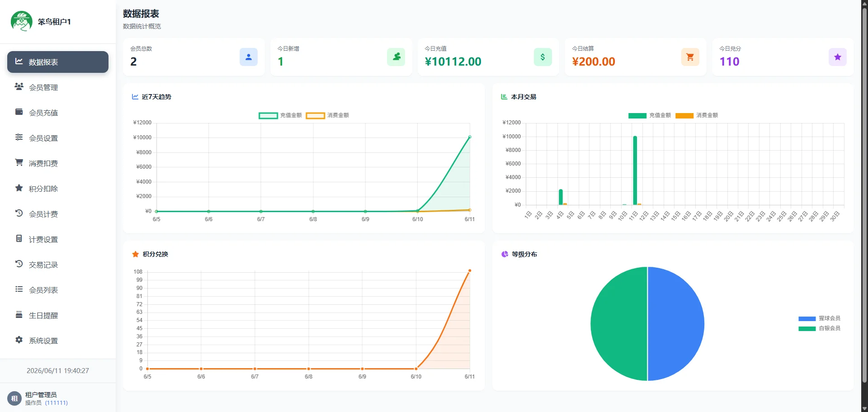Click the 笨鸟租户1 tenant name
The width and height of the screenshot is (868, 412).
54,22
